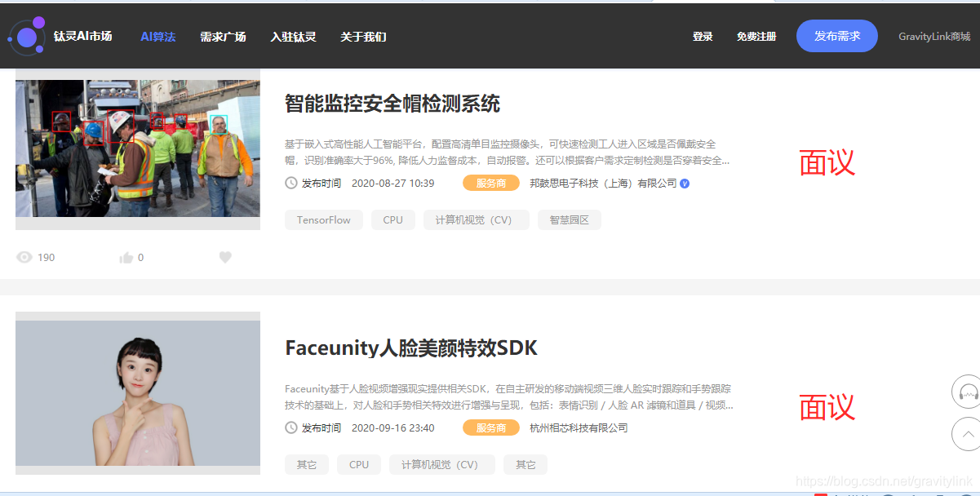The height and width of the screenshot is (496, 980).
Task: Open the Faceunity portrait thumbnail
Action: tap(138, 393)
